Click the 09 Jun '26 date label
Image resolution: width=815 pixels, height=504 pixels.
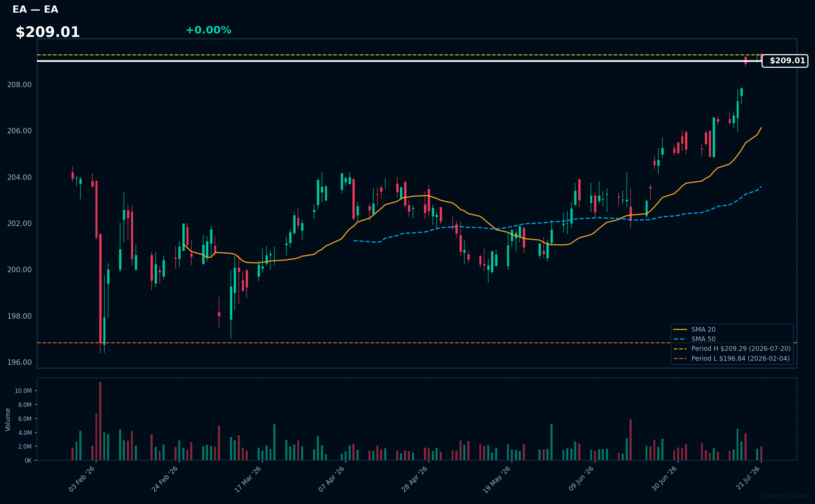pos(581,479)
